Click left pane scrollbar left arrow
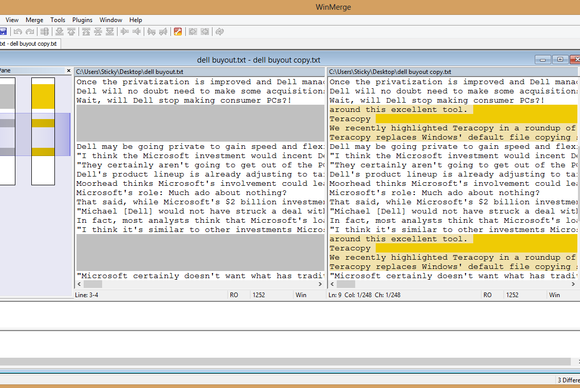Image resolution: width=580 pixels, height=388 pixels. click(x=79, y=284)
